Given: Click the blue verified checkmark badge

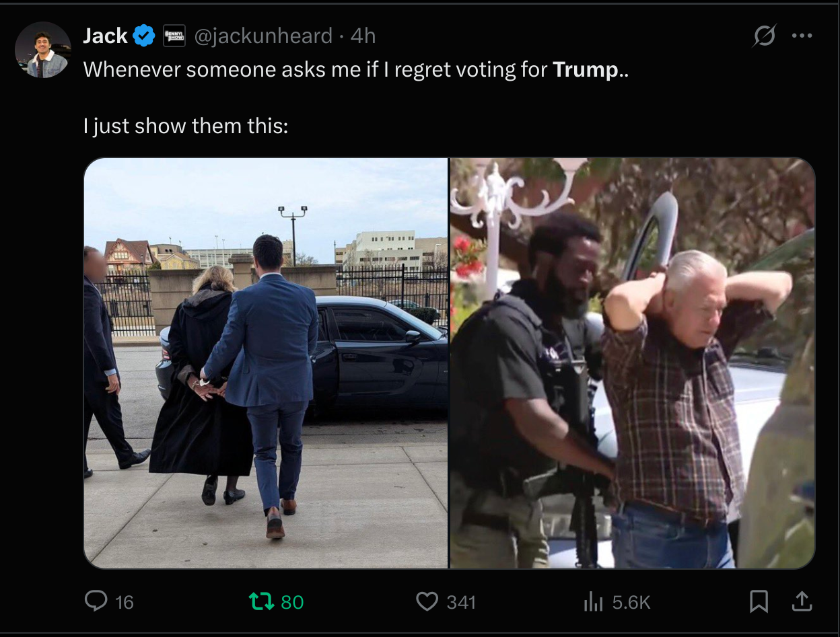Looking at the screenshot, I should coord(144,36).
